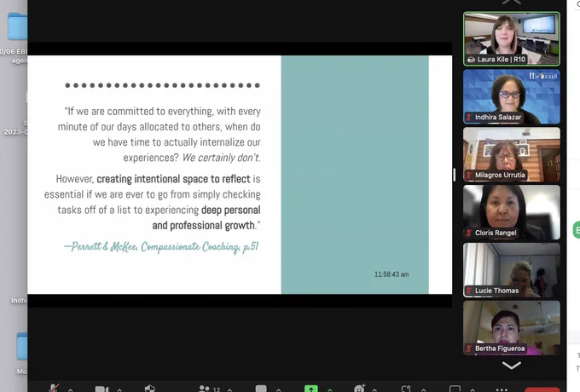This screenshot has height=392, width=580.
Task: Click the Laura Kile | R10 name label
Action: click(x=502, y=60)
